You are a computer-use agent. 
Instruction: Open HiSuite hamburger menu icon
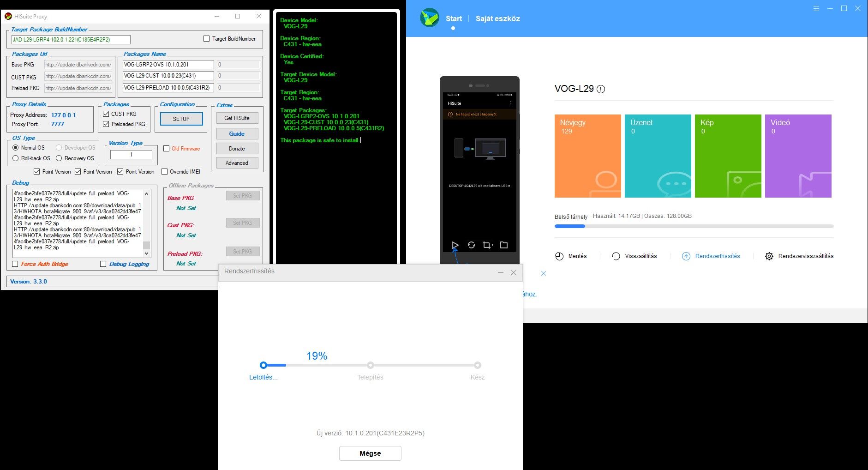click(x=816, y=8)
